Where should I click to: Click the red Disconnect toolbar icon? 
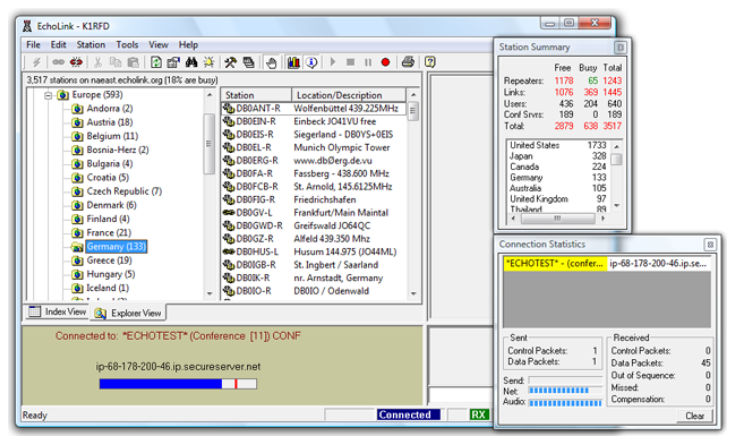(x=76, y=62)
